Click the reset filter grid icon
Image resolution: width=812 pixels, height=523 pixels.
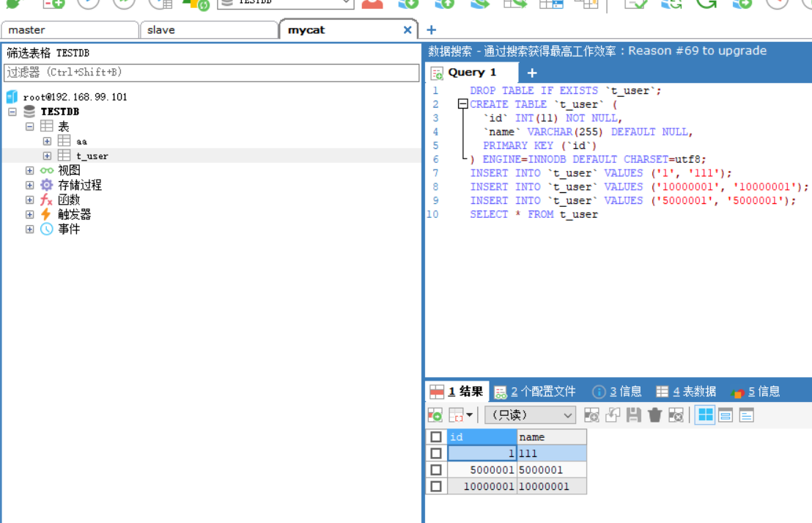[x=457, y=415]
